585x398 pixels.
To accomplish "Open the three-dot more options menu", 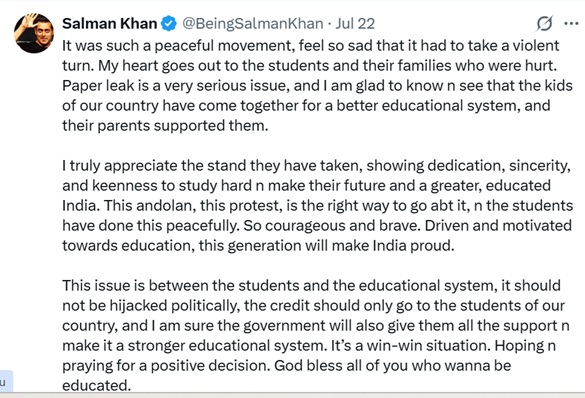I will [571, 23].
